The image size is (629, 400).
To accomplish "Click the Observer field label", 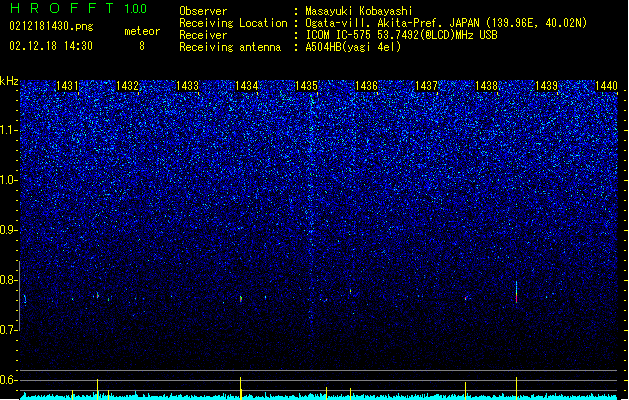I will click(203, 11).
